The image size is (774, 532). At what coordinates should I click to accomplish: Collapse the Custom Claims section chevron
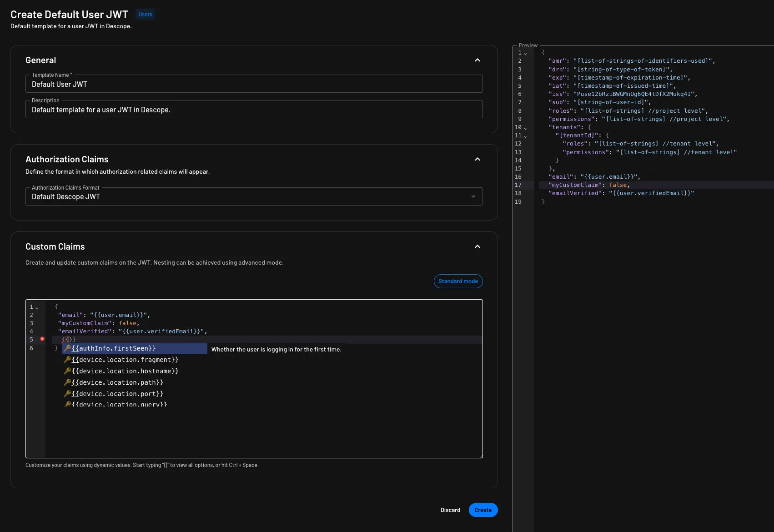[477, 246]
